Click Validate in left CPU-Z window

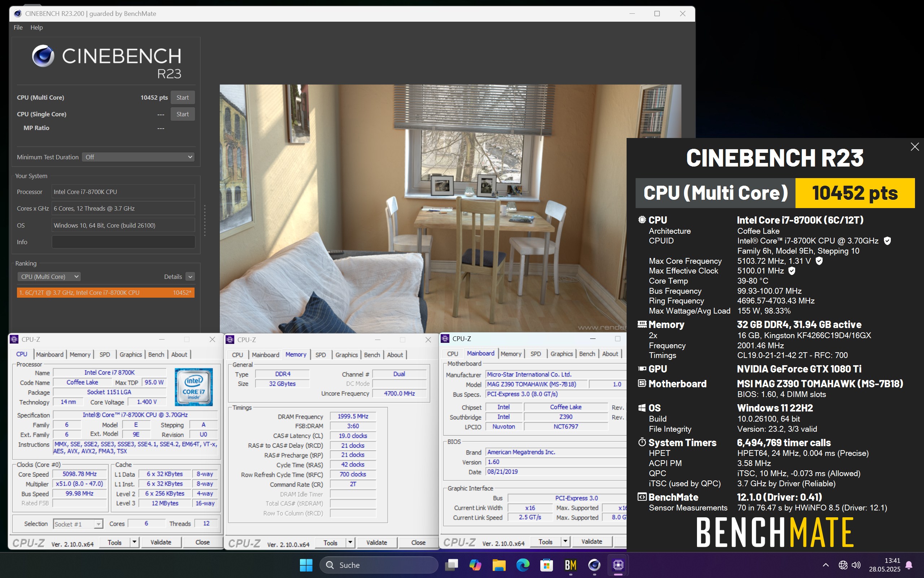click(161, 542)
